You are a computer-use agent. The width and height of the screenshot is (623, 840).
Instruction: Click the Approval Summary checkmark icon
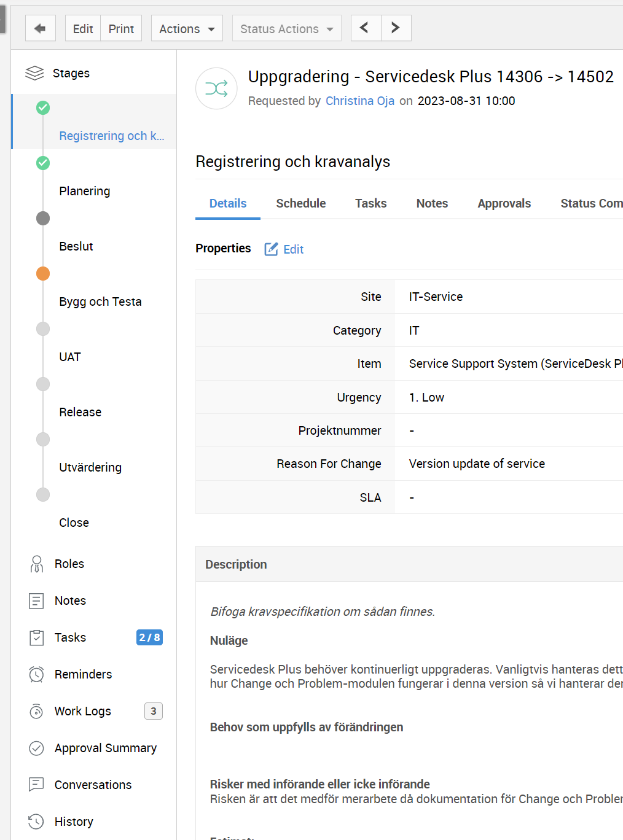click(x=37, y=748)
